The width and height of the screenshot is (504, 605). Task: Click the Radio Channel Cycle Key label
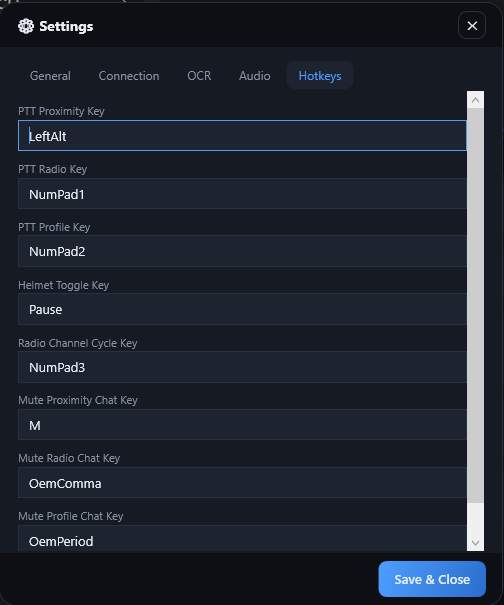pos(78,343)
